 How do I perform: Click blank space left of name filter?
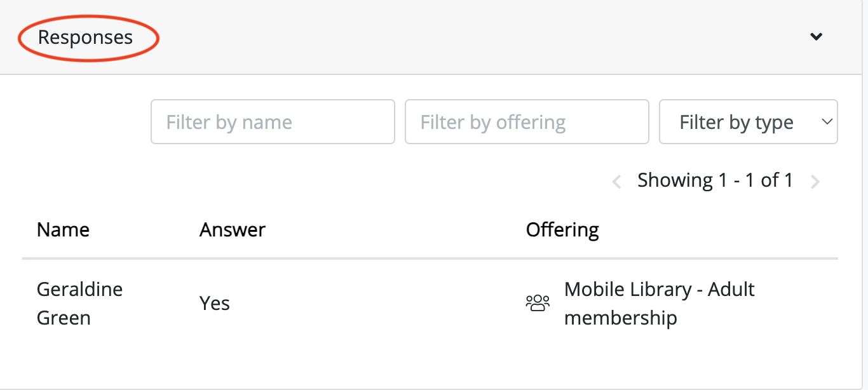click(x=76, y=121)
